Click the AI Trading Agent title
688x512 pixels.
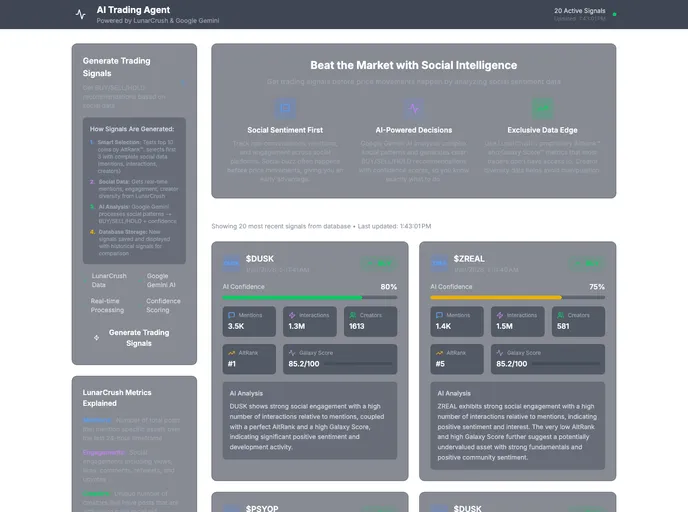[132, 10]
